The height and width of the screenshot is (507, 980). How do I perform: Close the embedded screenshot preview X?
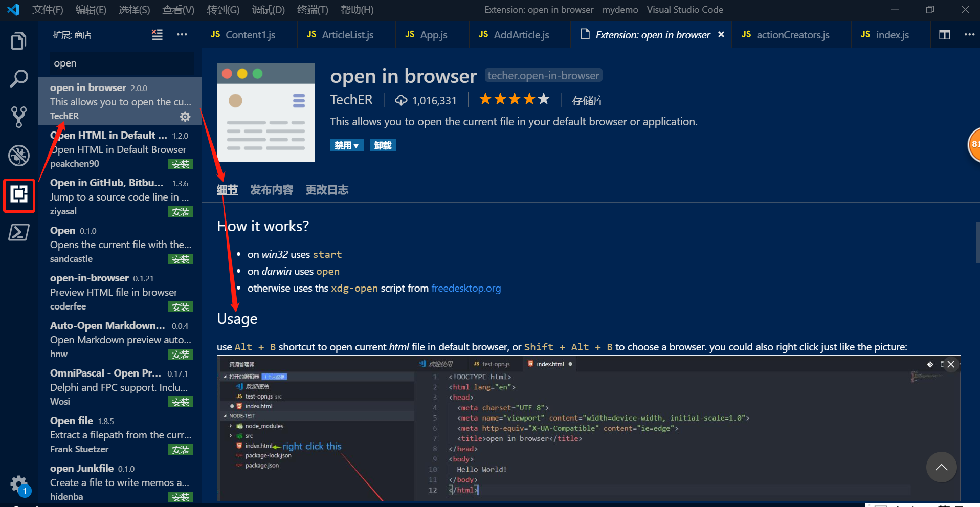click(x=951, y=364)
